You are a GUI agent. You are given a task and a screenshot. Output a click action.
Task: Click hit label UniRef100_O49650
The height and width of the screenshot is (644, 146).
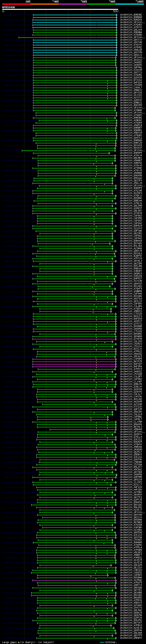pos(131,65)
